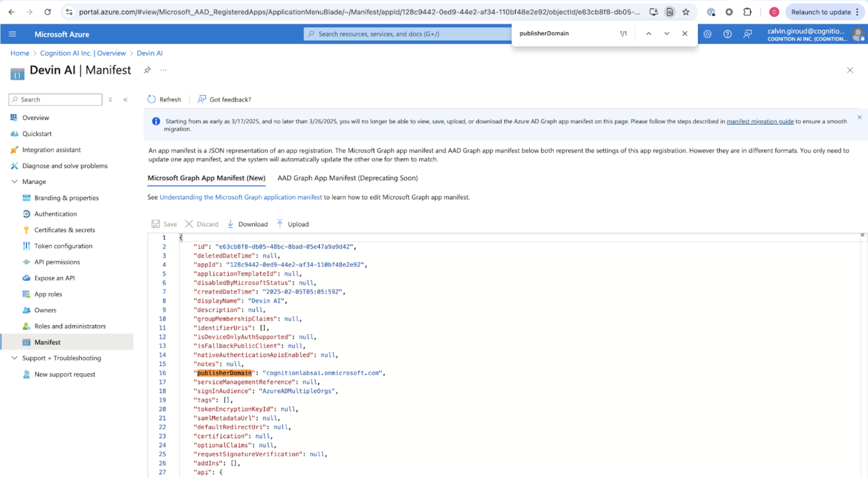Pin the Devin AI Manifest blade
Image resolution: width=868 pixels, height=480 pixels.
(x=147, y=70)
